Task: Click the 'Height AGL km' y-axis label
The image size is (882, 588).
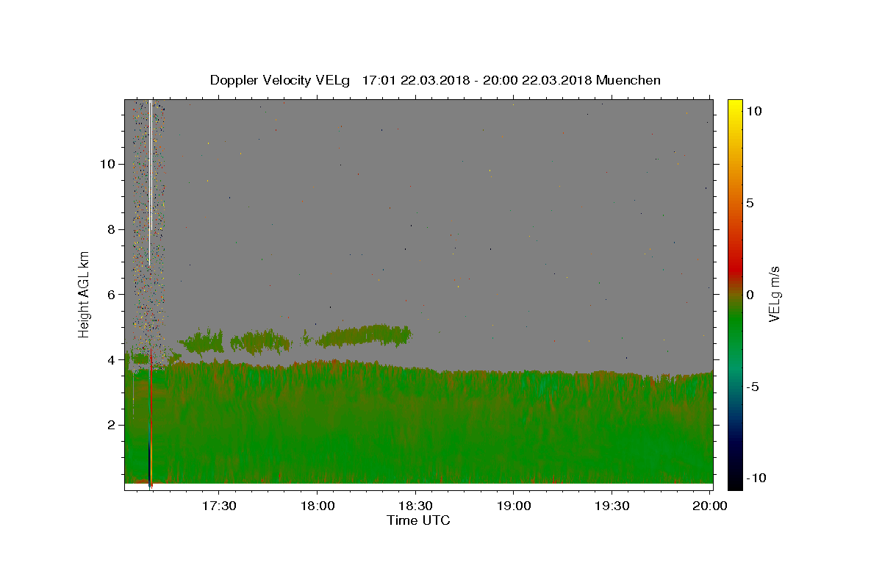Action: (x=85, y=295)
